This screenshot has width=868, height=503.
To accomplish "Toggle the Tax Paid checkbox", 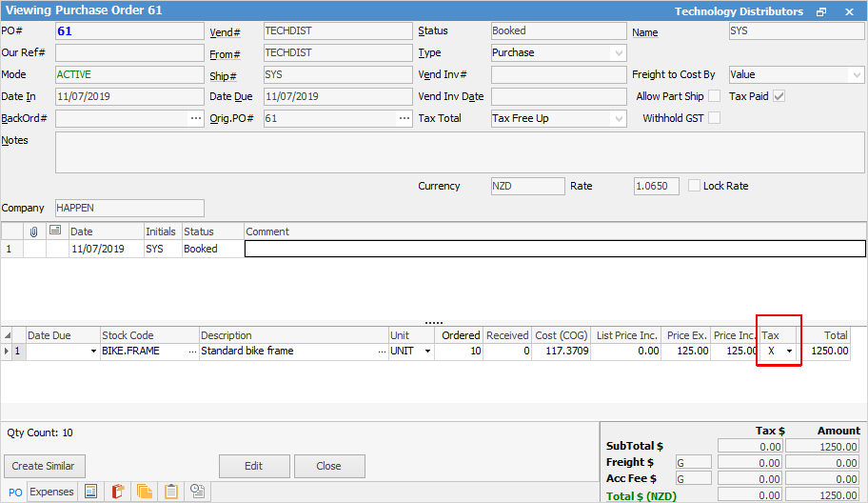I will pos(779,96).
